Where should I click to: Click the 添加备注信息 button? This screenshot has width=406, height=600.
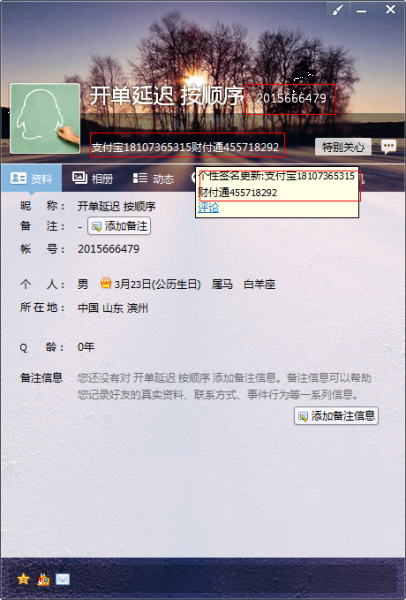coord(336,416)
